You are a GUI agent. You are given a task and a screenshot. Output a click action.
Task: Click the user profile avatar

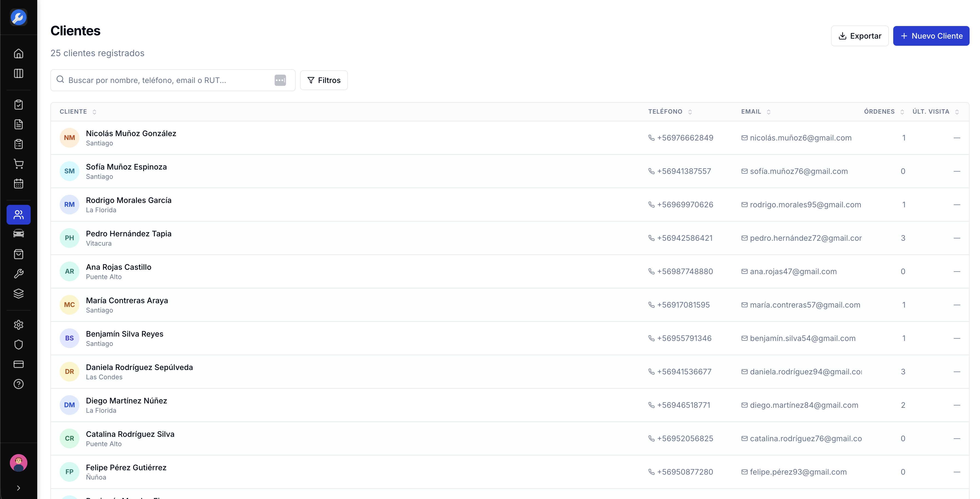click(x=18, y=463)
